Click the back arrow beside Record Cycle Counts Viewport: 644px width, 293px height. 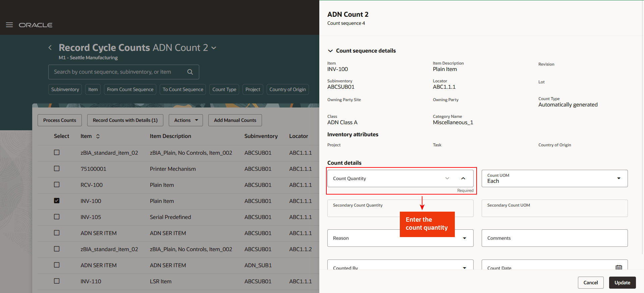50,48
